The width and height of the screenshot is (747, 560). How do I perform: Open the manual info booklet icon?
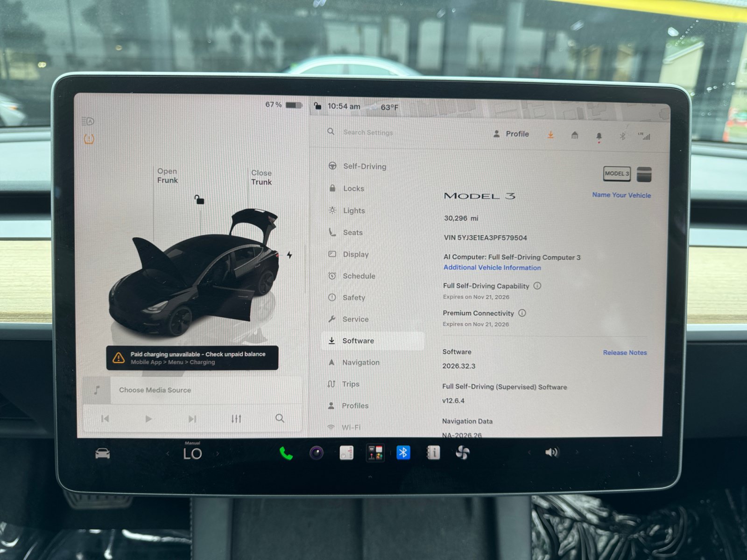(433, 453)
